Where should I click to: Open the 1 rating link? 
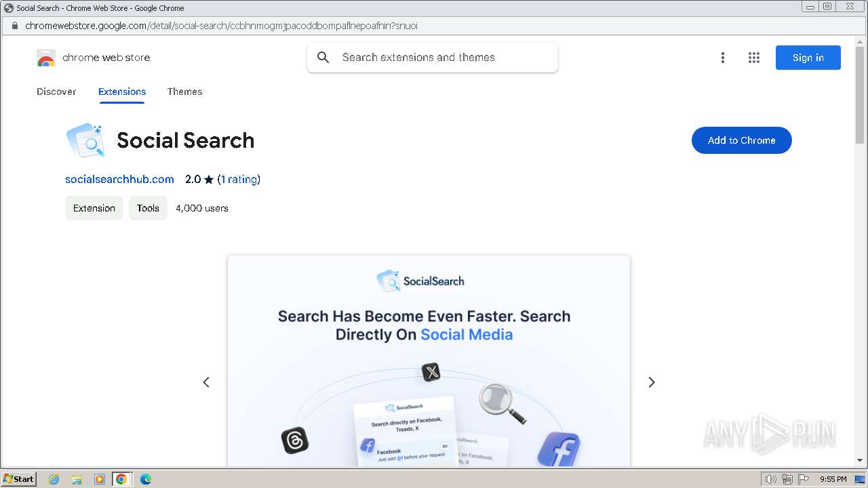point(239,180)
